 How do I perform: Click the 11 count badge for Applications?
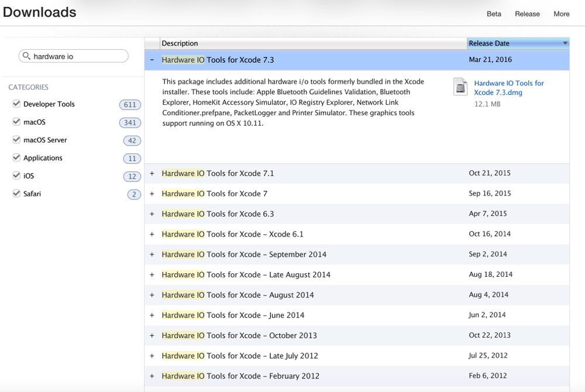[x=132, y=159]
